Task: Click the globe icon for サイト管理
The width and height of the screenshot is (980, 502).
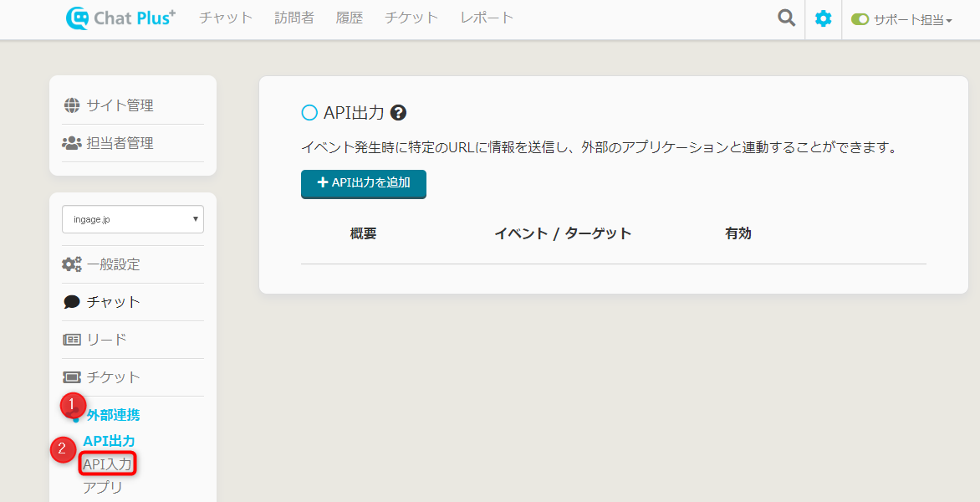Action: [72, 105]
